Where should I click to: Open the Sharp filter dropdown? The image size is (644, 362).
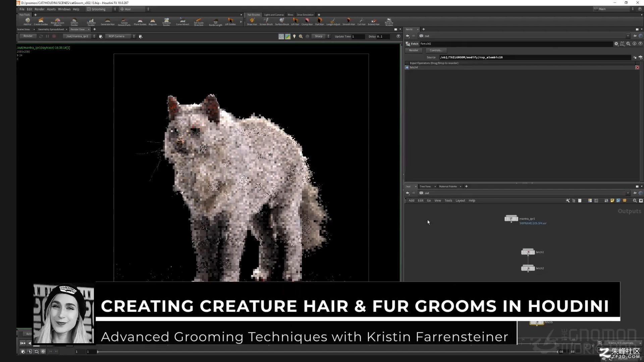(321, 36)
